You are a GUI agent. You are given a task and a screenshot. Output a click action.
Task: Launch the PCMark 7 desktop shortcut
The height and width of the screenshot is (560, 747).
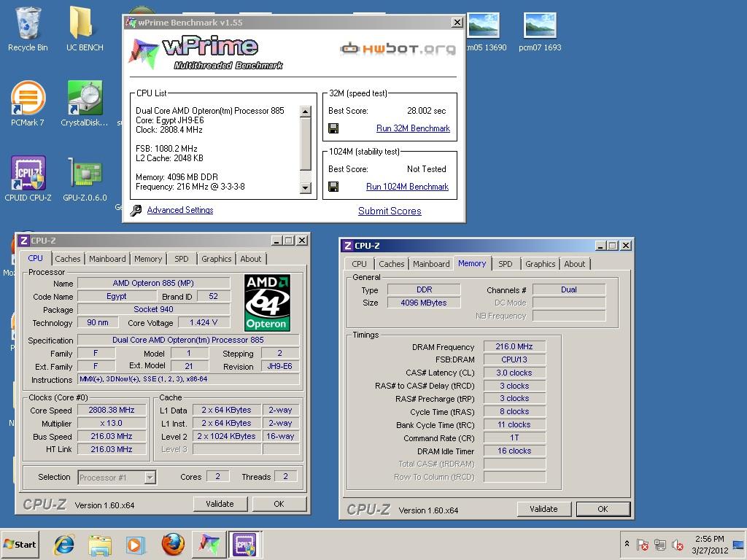coord(28,104)
